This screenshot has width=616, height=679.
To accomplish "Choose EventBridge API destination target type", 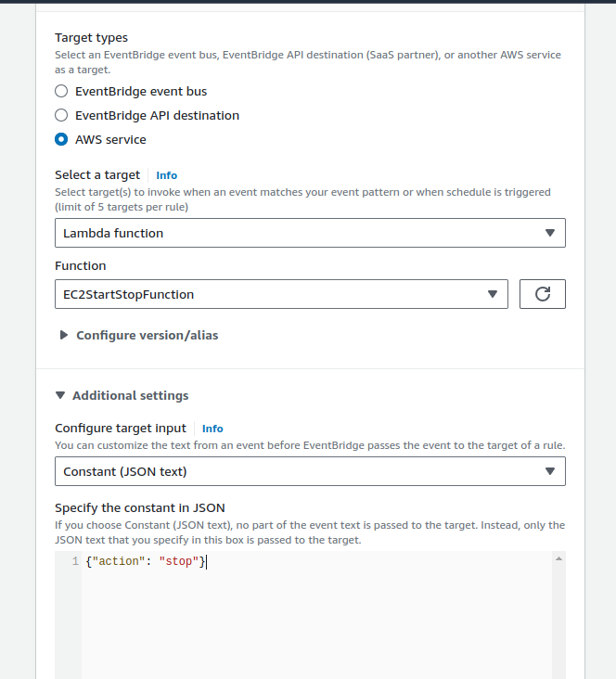I will pos(61,115).
